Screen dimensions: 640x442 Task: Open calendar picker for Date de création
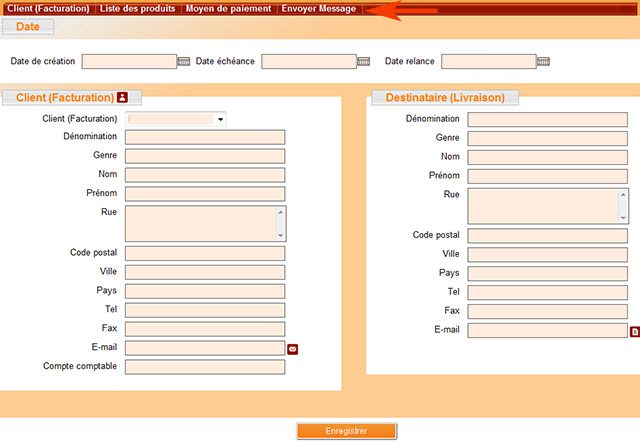183,62
